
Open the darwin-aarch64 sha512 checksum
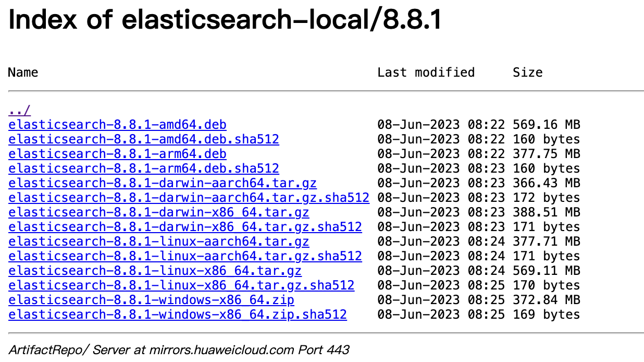[188, 198]
